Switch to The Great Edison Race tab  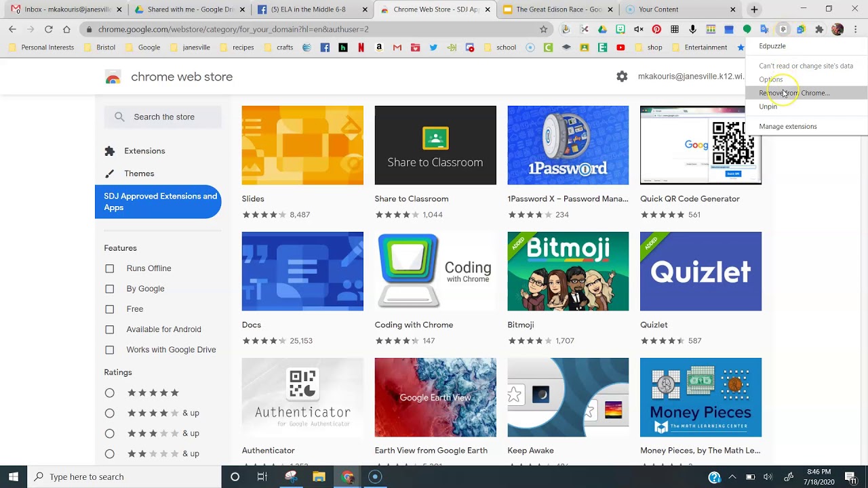click(558, 9)
